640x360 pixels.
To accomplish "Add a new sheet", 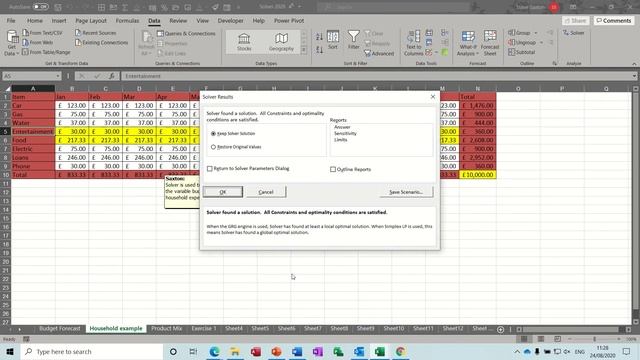I will click(500, 329).
